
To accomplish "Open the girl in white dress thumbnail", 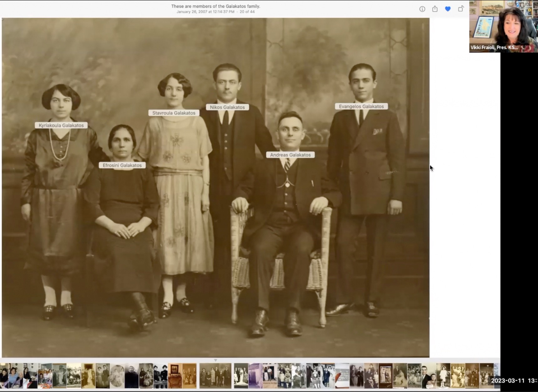I will (x=443, y=375).
